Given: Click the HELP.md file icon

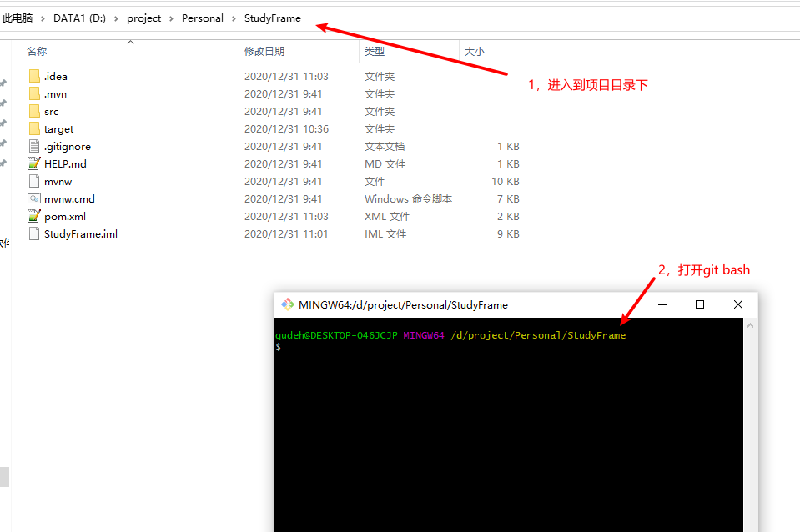Looking at the screenshot, I should (x=34, y=163).
